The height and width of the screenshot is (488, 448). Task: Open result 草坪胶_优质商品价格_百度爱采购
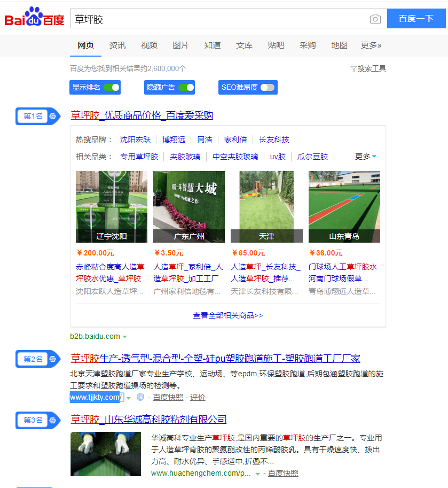(142, 115)
